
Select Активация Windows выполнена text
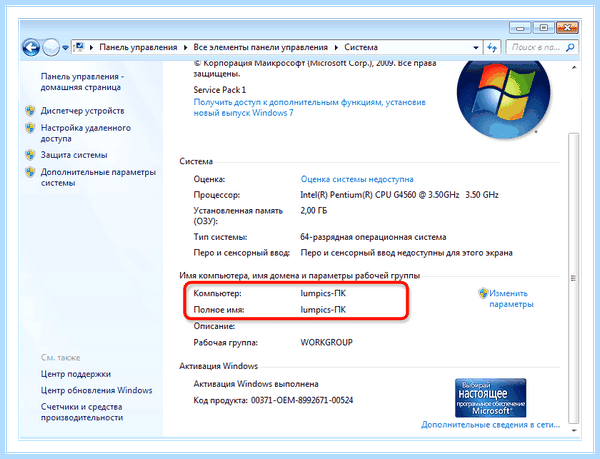click(x=256, y=384)
